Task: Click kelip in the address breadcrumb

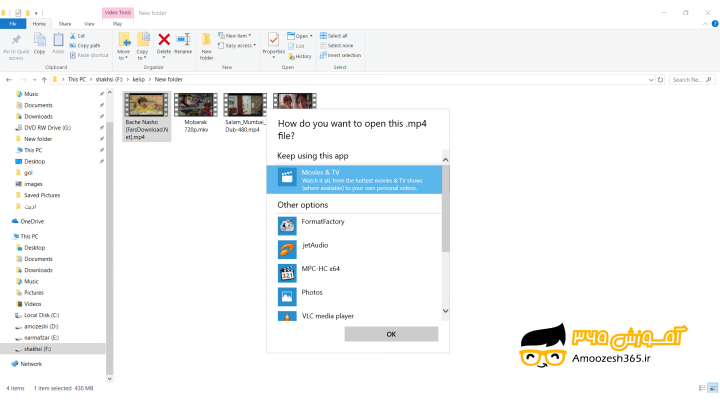Action: pyautogui.click(x=139, y=79)
